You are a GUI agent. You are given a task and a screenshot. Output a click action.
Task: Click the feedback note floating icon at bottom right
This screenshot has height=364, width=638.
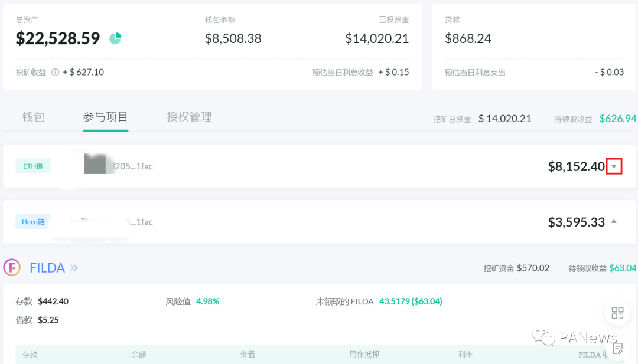point(617,347)
